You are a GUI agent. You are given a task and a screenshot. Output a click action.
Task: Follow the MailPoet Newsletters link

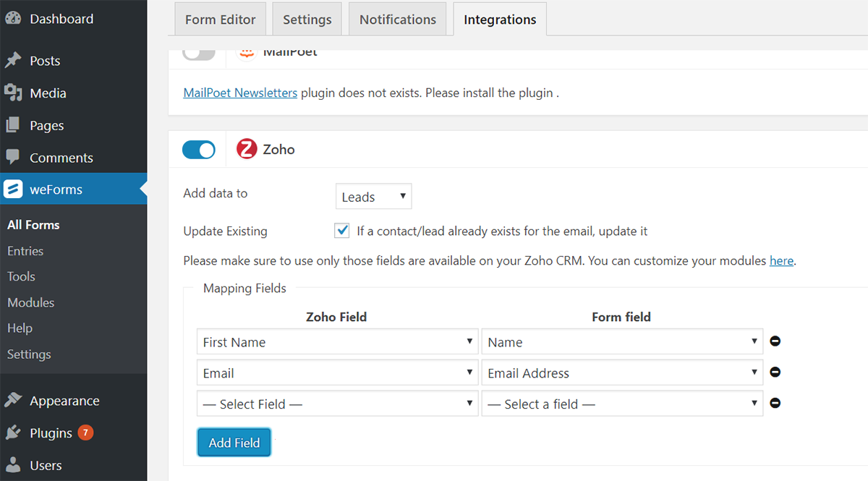pyautogui.click(x=240, y=93)
